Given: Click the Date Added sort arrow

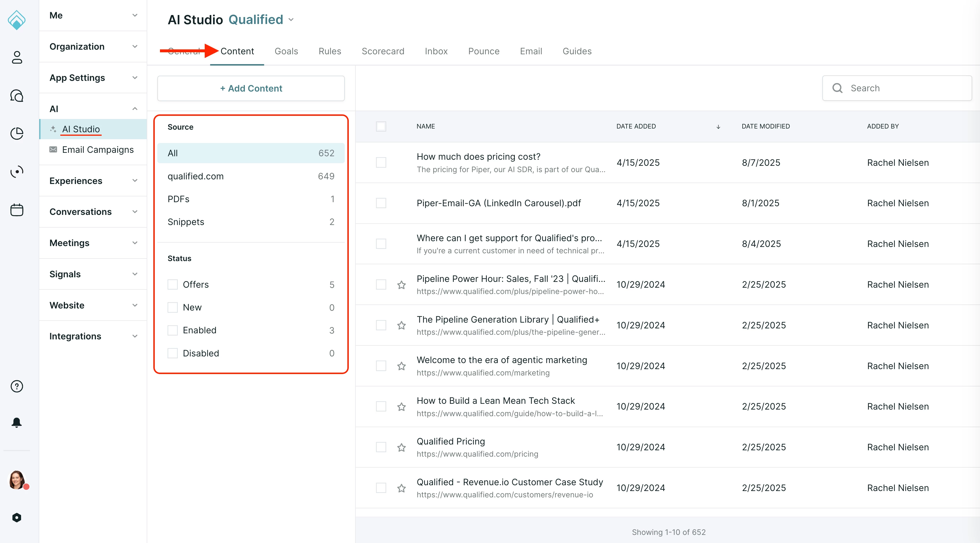Looking at the screenshot, I should click(x=718, y=127).
